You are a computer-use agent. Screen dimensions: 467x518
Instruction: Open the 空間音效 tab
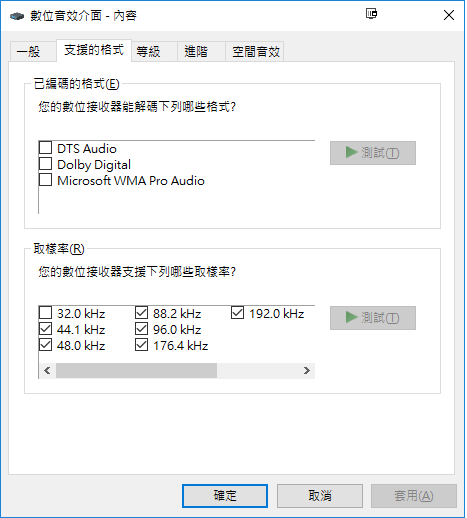coord(255,52)
